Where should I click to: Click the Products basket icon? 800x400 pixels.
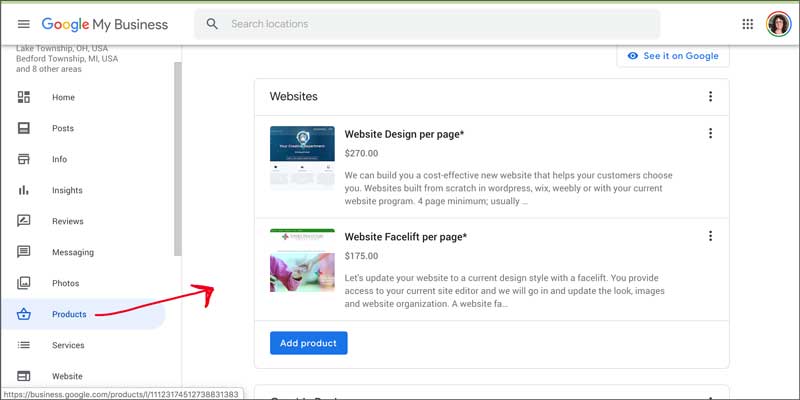pyautogui.click(x=23, y=314)
